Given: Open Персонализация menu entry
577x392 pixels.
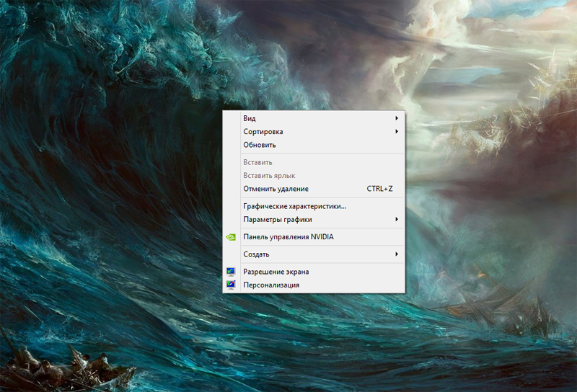Looking at the screenshot, I should click(314, 285).
